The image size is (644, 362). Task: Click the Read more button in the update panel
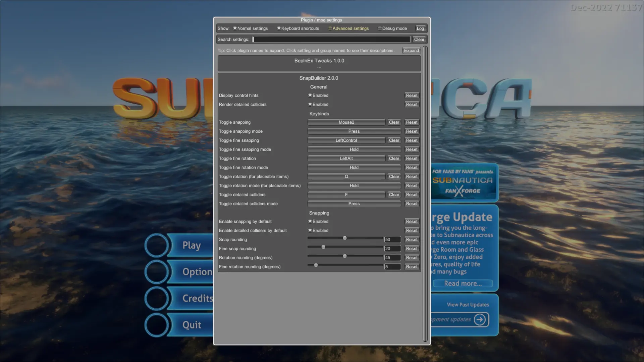tap(462, 283)
